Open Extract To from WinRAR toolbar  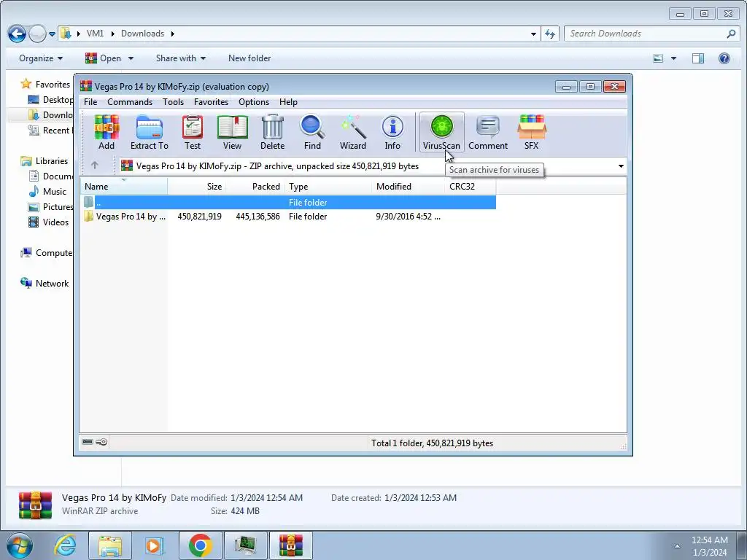click(x=149, y=133)
